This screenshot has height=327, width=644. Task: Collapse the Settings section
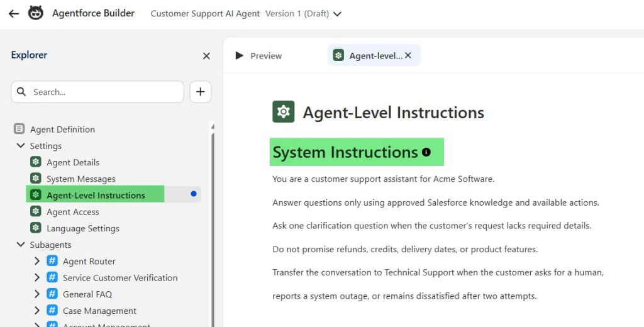[x=21, y=145]
